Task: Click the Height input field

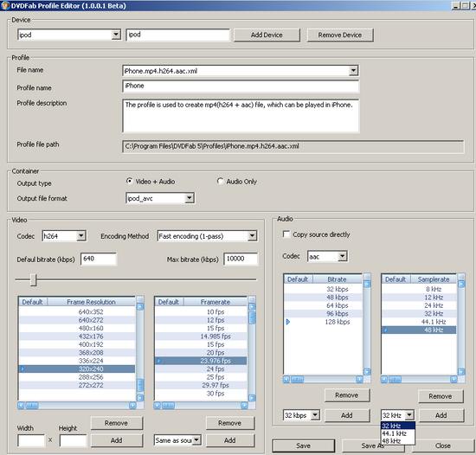Action: tap(74, 441)
